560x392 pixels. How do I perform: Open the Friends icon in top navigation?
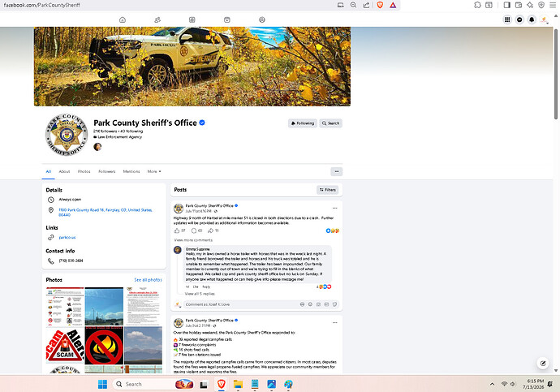157,19
